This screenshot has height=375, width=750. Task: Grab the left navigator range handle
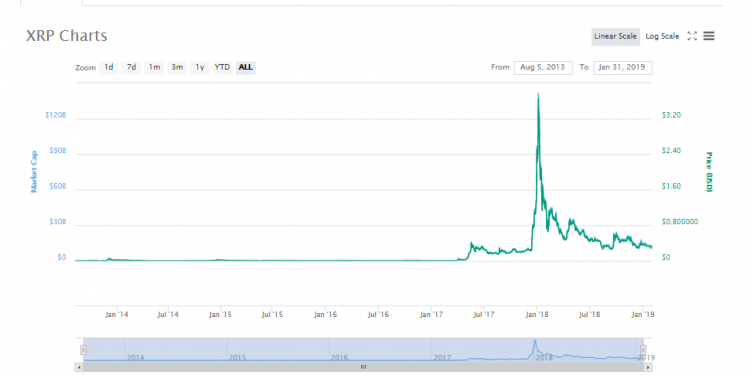coord(83,350)
